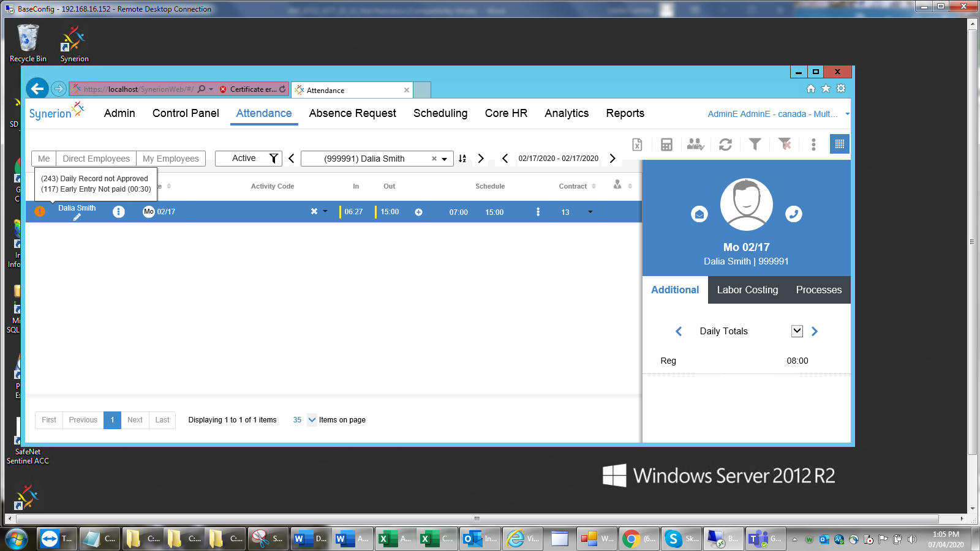Open the Core HR menu
The width and height of the screenshot is (980, 551).
(506, 113)
